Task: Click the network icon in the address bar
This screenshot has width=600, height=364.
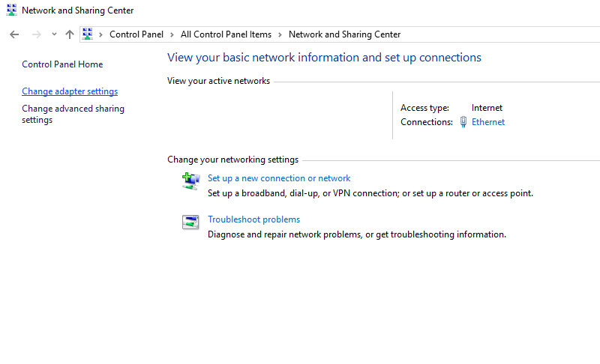Action: point(88,34)
